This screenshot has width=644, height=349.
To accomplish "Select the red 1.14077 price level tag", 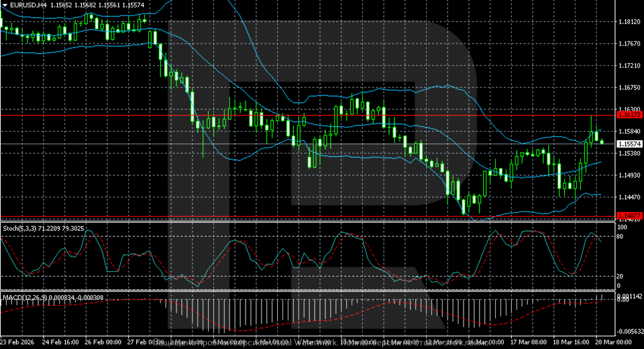I will [x=629, y=216].
